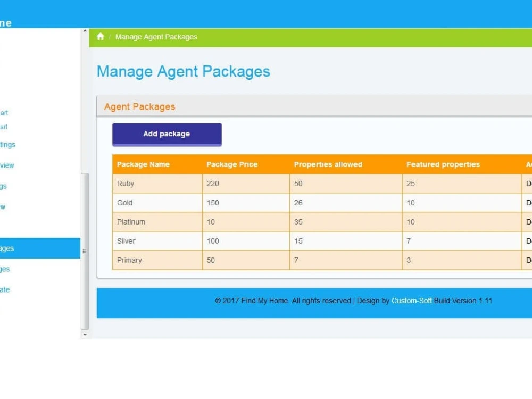Click Ruby's featured properties value 25
Image resolution: width=532 pixels, height=399 pixels.
(411, 184)
